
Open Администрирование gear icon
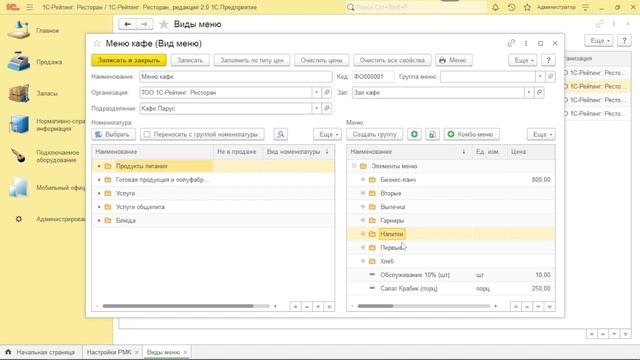click(18, 219)
